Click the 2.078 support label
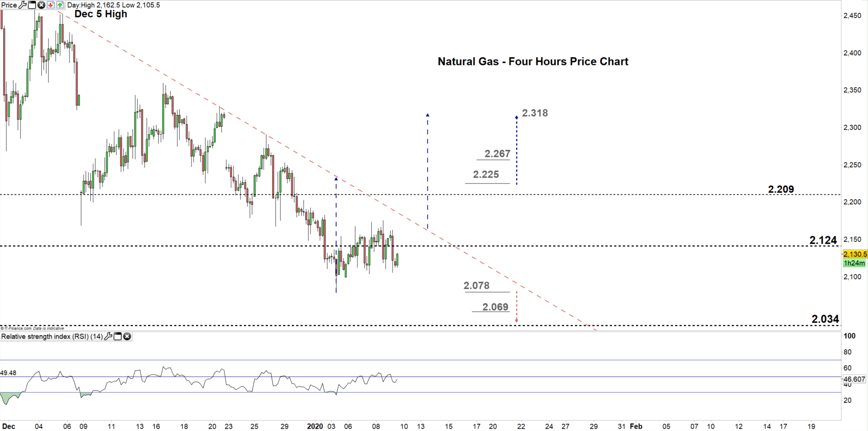The image size is (868, 431). pyautogui.click(x=476, y=285)
